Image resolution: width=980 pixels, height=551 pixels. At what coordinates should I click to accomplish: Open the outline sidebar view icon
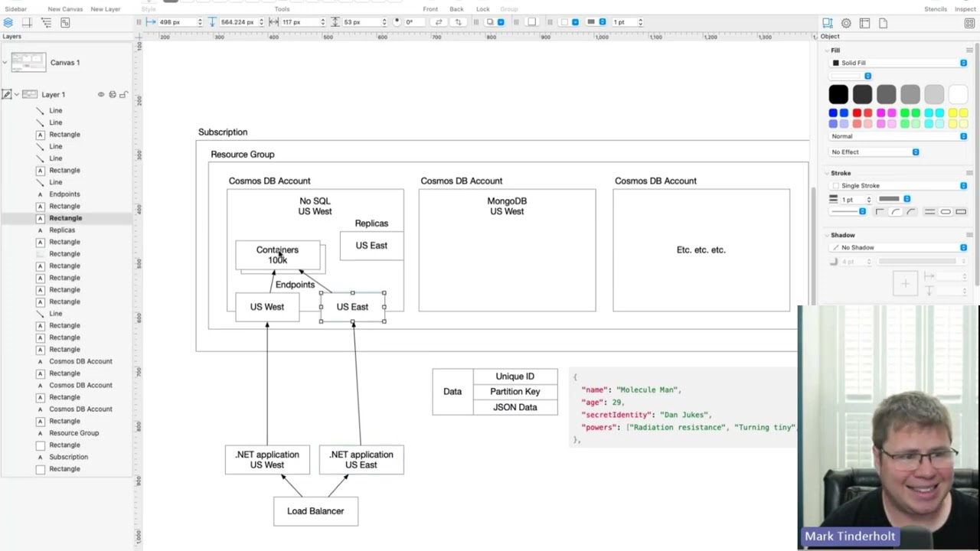[46, 23]
